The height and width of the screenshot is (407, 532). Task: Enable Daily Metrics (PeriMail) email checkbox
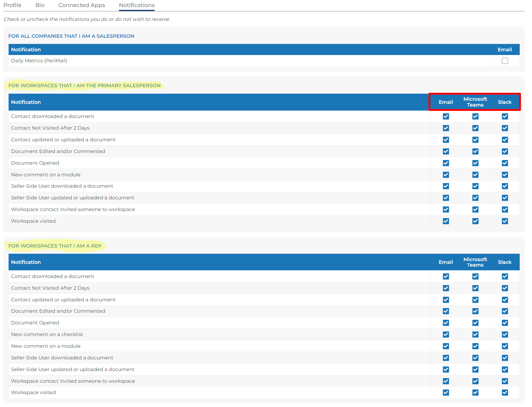pyautogui.click(x=505, y=61)
